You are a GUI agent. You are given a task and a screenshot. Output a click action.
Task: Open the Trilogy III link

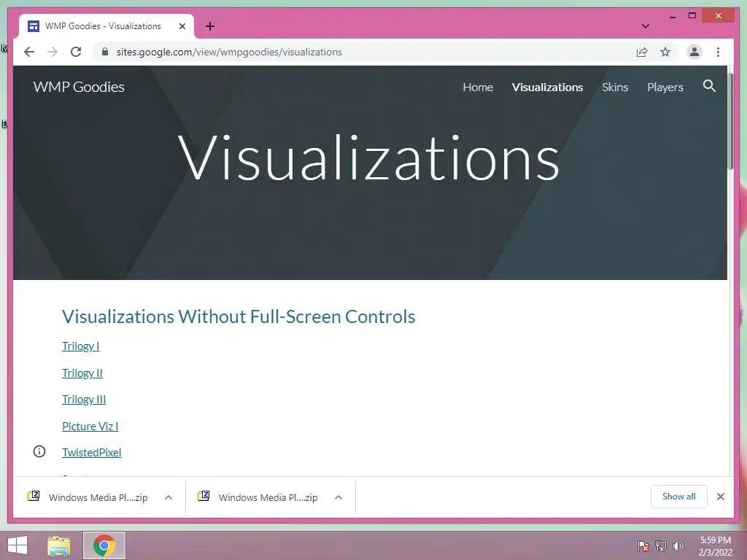(84, 399)
